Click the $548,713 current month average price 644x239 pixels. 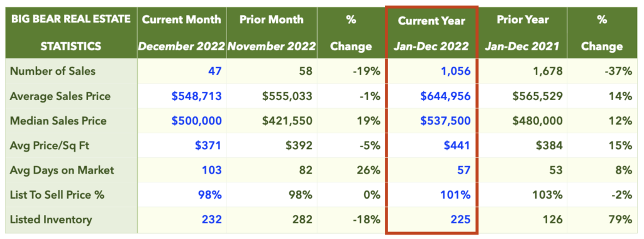(197, 96)
